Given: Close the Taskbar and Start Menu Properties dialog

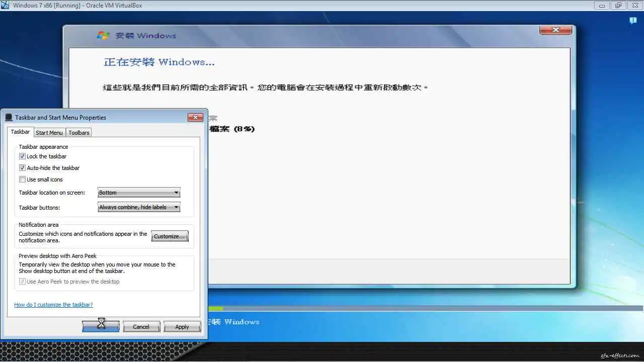Looking at the screenshot, I should click(195, 117).
